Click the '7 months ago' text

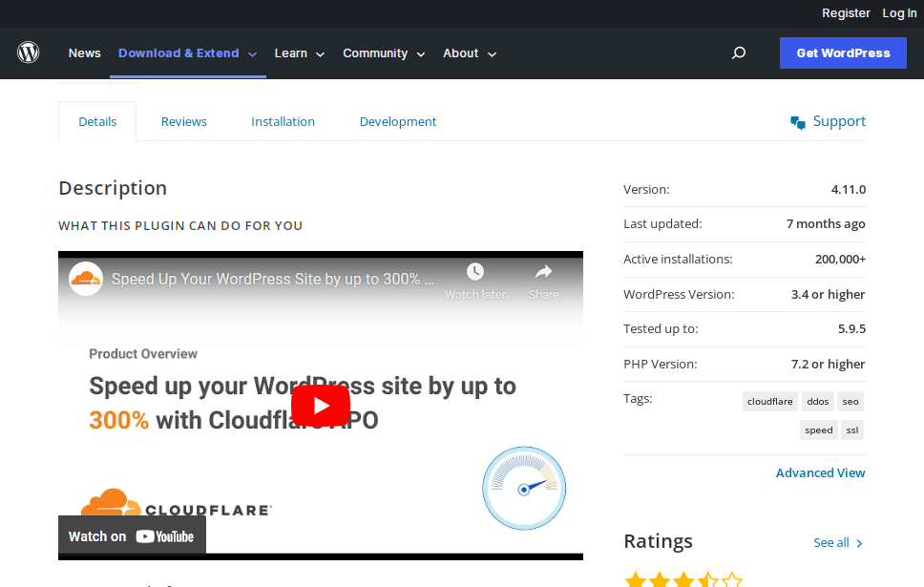826,224
